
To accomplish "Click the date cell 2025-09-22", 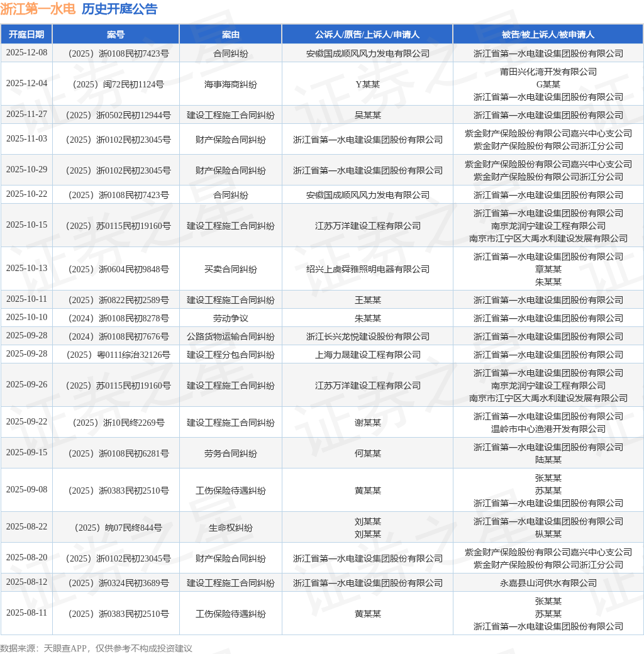I will click(26, 422).
